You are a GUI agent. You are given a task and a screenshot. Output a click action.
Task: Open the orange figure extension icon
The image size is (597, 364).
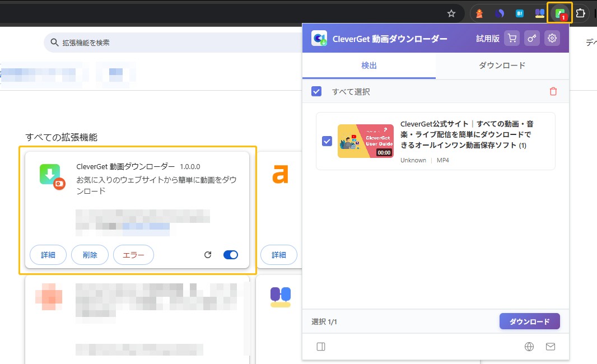[x=479, y=13]
